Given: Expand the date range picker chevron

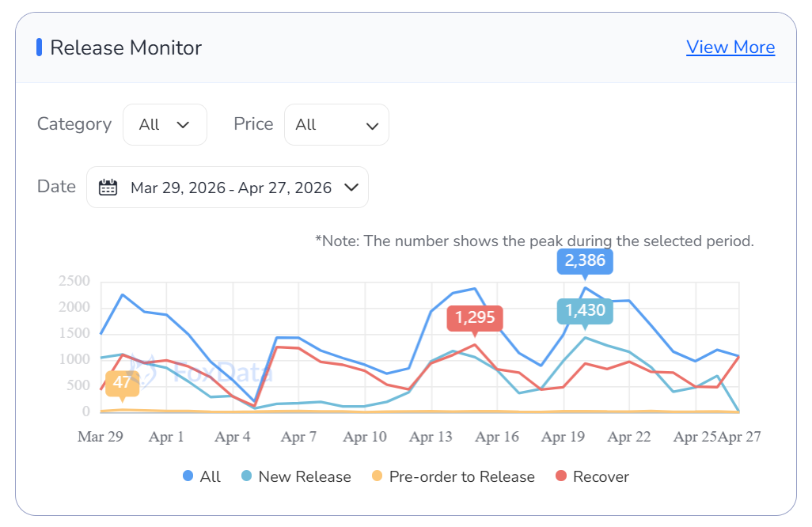Looking at the screenshot, I should click(x=352, y=188).
